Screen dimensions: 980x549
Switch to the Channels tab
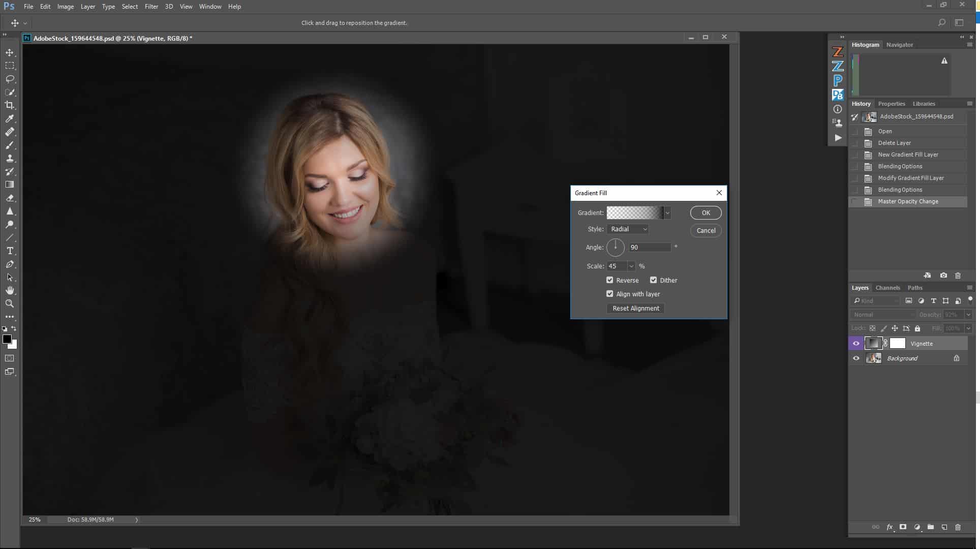point(887,288)
